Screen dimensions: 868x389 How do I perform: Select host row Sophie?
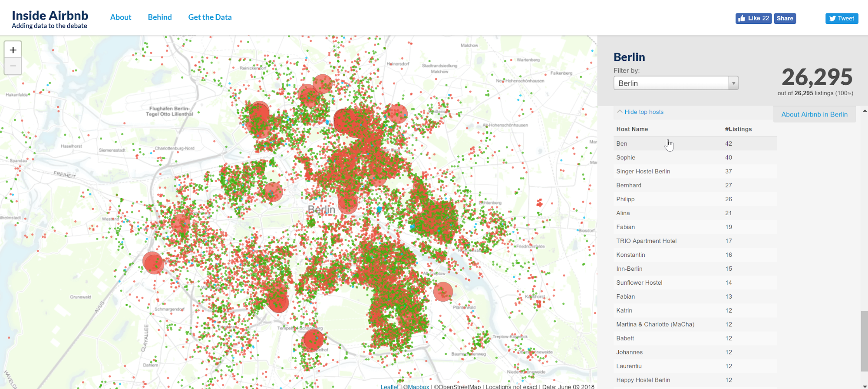[x=695, y=157]
